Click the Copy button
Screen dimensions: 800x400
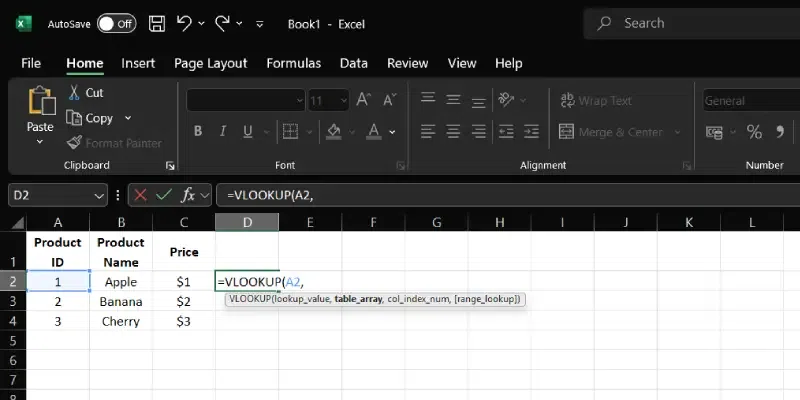coord(90,118)
